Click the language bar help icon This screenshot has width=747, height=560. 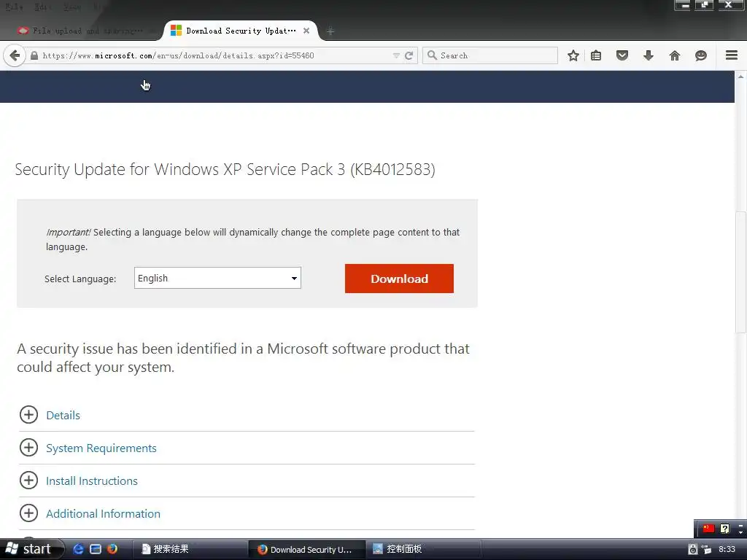tap(724, 528)
